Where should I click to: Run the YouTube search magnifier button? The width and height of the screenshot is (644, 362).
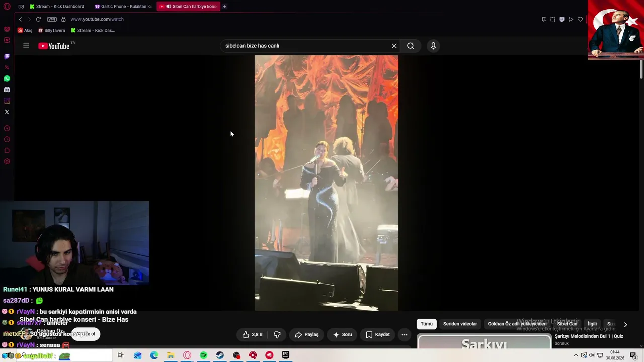coord(411,46)
